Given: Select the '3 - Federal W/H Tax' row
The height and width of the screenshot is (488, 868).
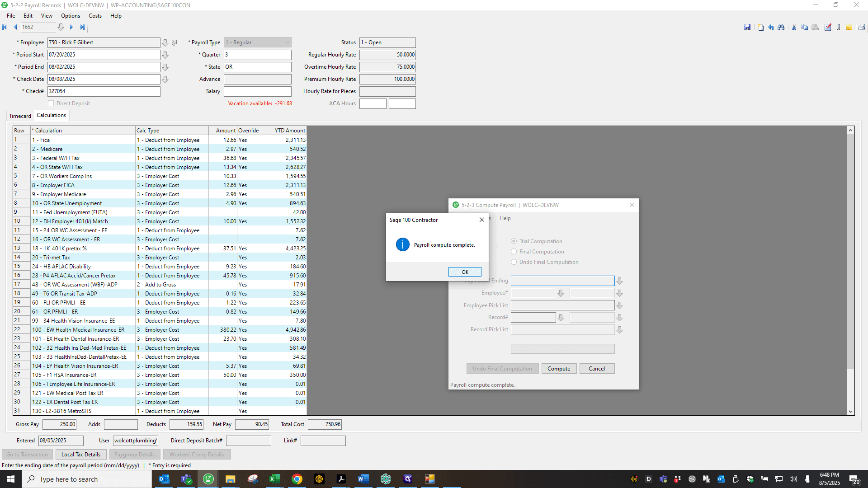Looking at the screenshot, I should tap(160, 158).
